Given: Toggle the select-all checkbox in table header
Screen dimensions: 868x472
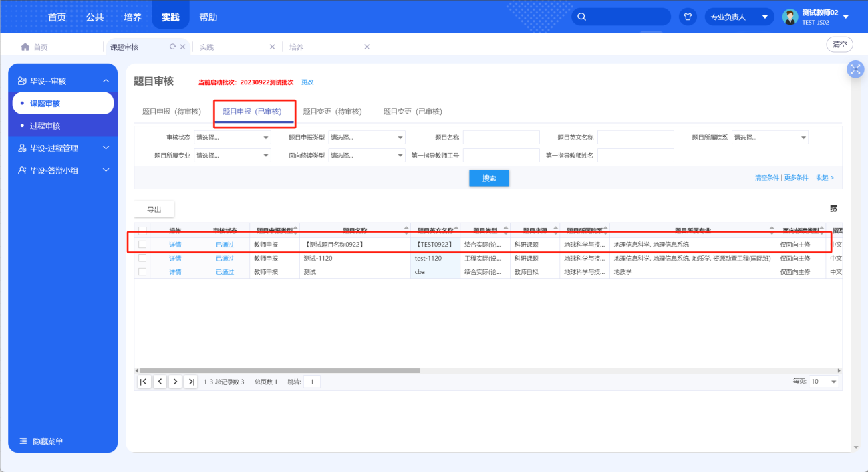Looking at the screenshot, I should tap(142, 231).
